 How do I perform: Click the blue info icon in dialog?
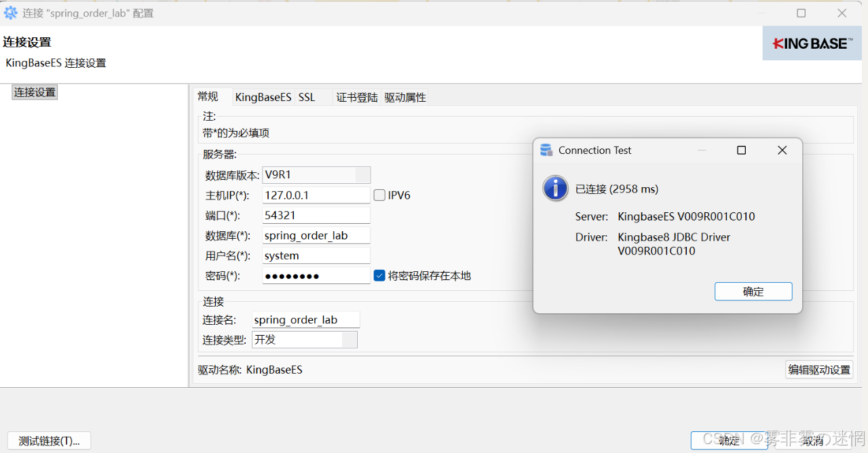click(x=556, y=188)
